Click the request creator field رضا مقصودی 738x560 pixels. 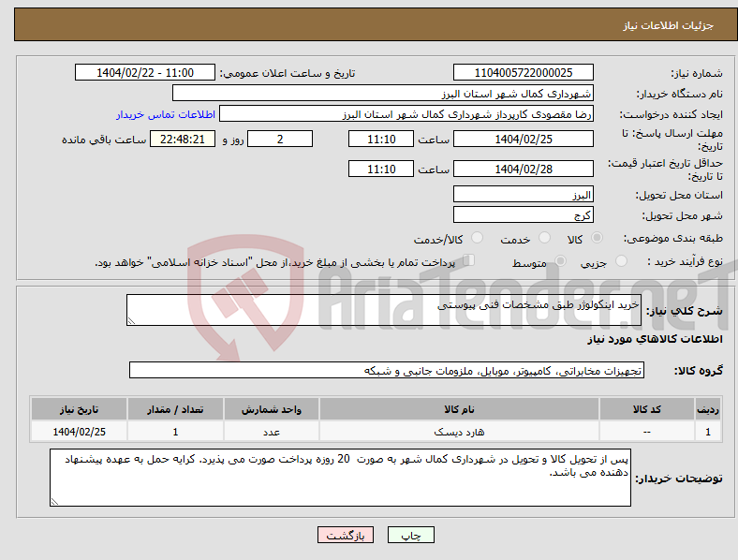[x=406, y=114]
